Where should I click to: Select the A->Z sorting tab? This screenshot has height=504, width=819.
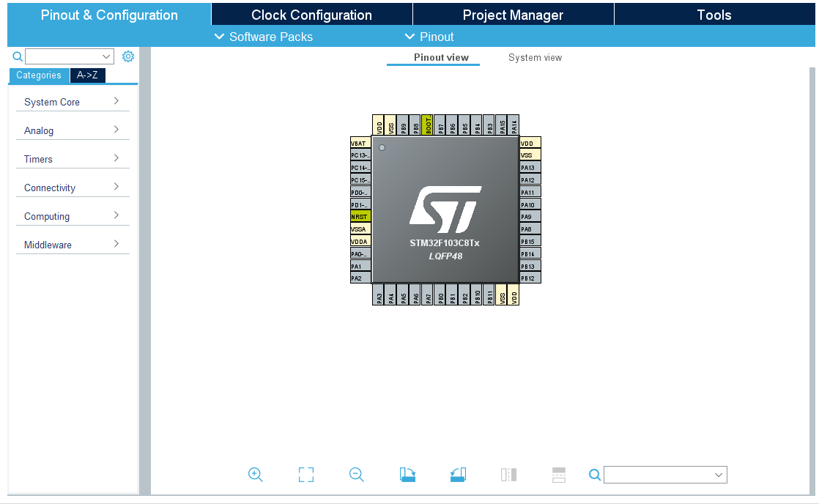tap(87, 75)
